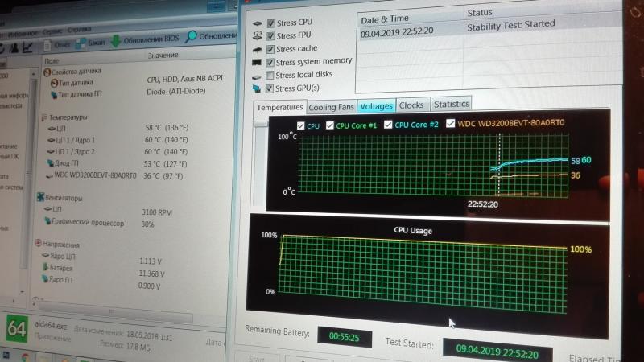Click the green BIOS update arrow icon
Viewport: 644px width, 362px height.
coord(115,40)
